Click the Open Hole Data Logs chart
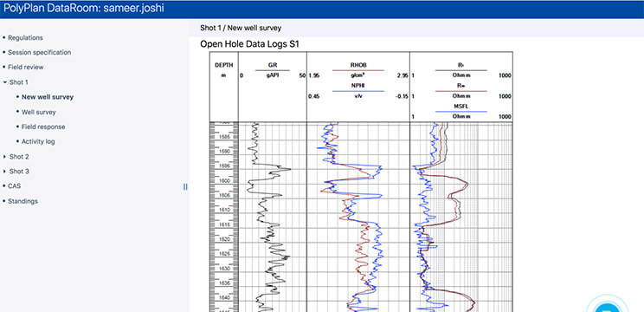 point(361,182)
